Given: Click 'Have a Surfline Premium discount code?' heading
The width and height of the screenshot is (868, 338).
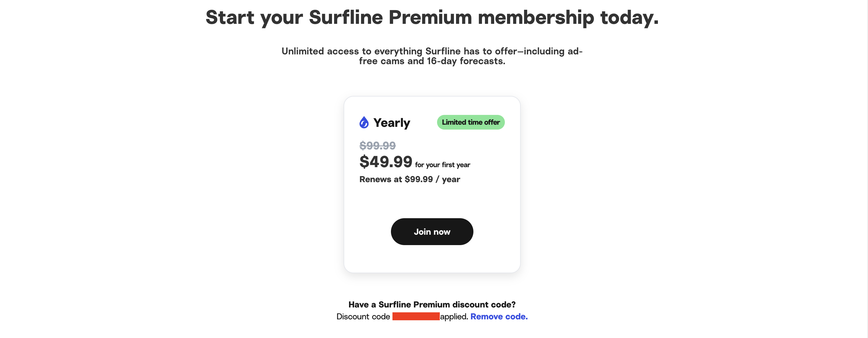Looking at the screenshot, I should [x=432, y=304].
